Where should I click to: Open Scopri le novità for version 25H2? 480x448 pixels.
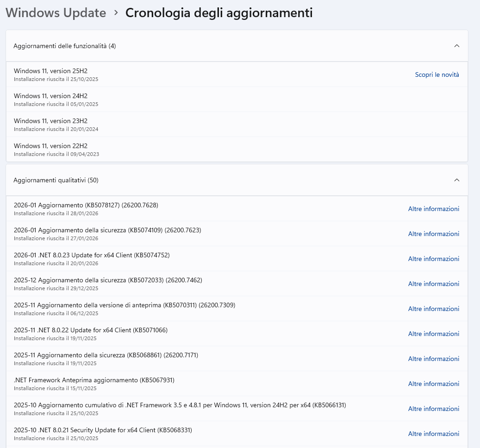(437, 75)
